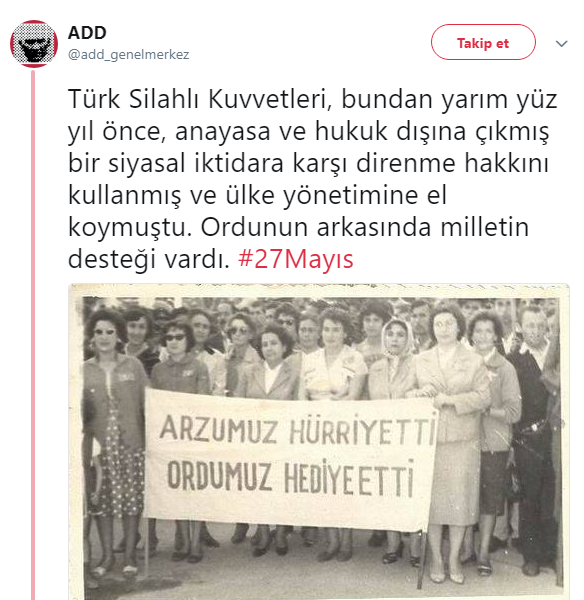Click the tweet words 'desteği vardı.'
The height and width of the screenshot is (600, 584).
coord(149,259)
